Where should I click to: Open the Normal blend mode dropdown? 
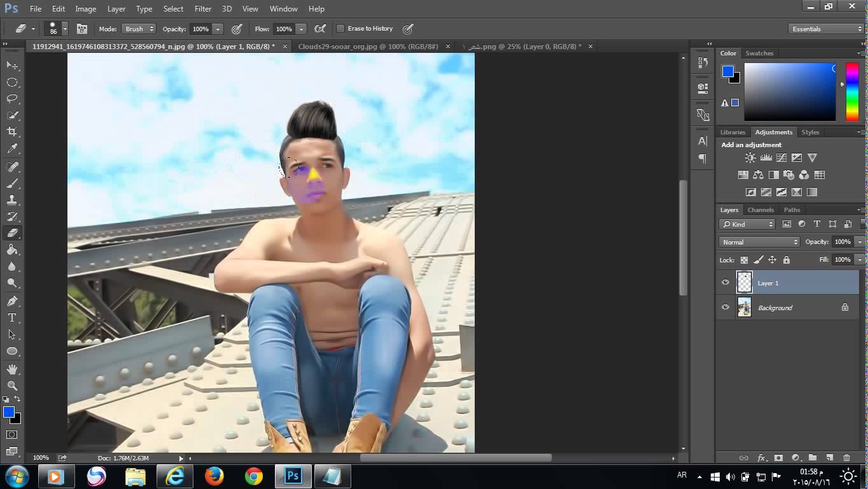(759, 242)
